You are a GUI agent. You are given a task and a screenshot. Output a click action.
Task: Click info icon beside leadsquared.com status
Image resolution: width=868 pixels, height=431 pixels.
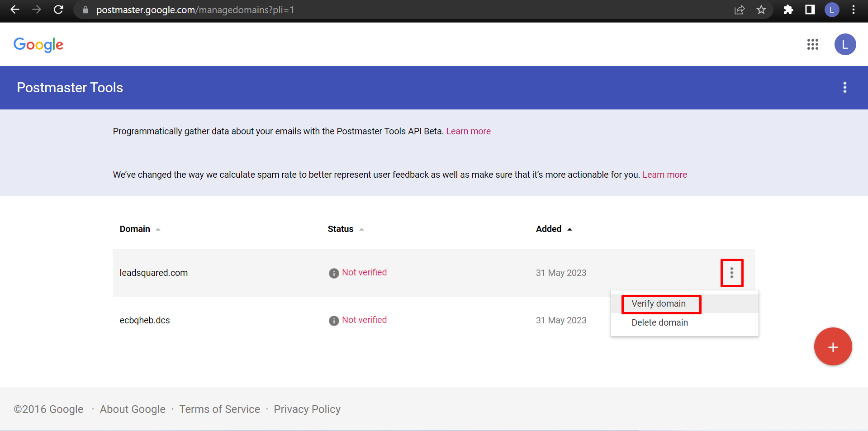pos(334,273)
